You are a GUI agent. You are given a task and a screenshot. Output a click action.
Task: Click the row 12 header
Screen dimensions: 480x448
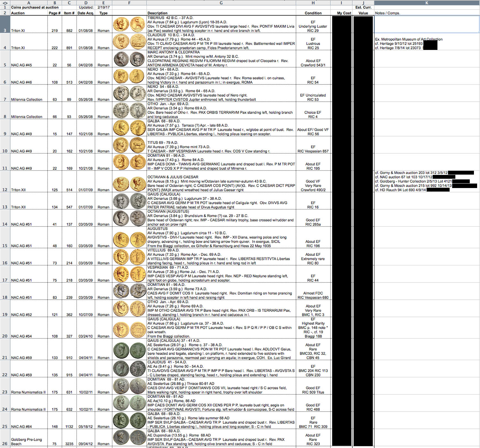point(5,190)
